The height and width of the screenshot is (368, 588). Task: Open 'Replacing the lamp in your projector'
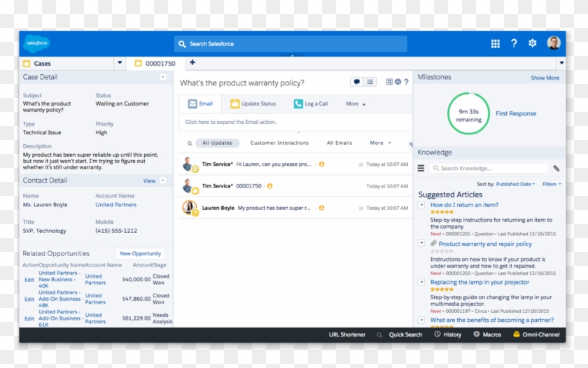click(x=479, y=282)
